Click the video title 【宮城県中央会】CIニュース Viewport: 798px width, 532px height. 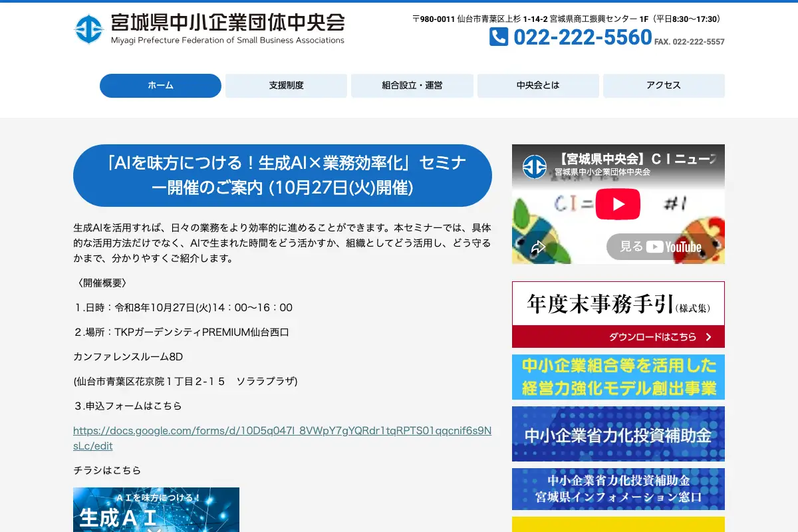[x=637, y=160]
